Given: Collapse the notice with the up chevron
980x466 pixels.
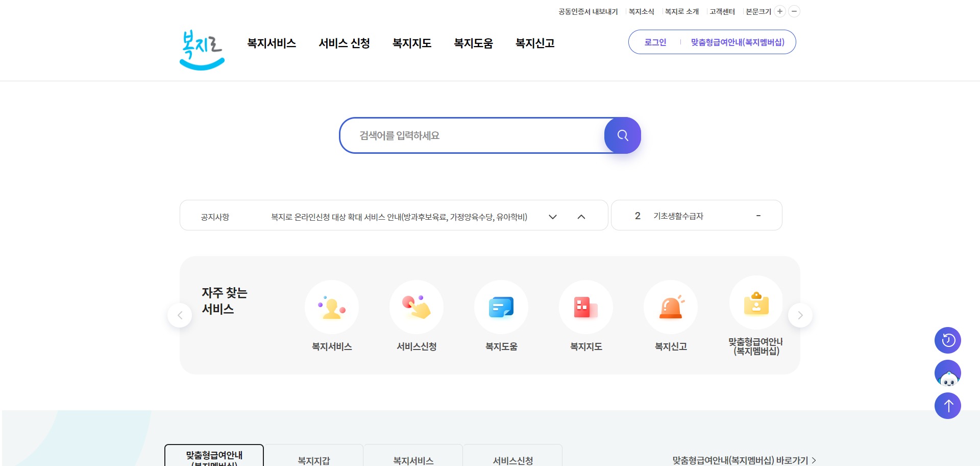Looking at the screenshot, I should click(581, 217).
